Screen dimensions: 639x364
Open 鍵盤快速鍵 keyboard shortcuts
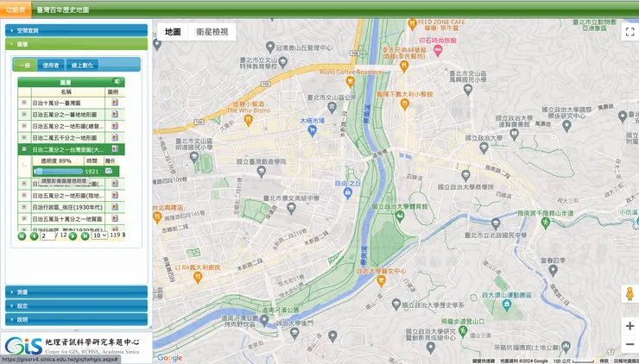[484, 361]
